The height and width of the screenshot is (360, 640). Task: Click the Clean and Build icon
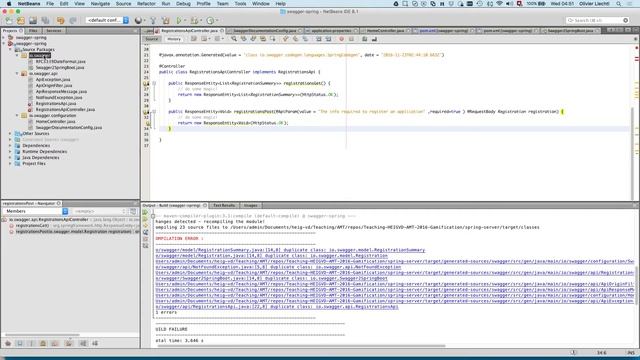(165, 20)
